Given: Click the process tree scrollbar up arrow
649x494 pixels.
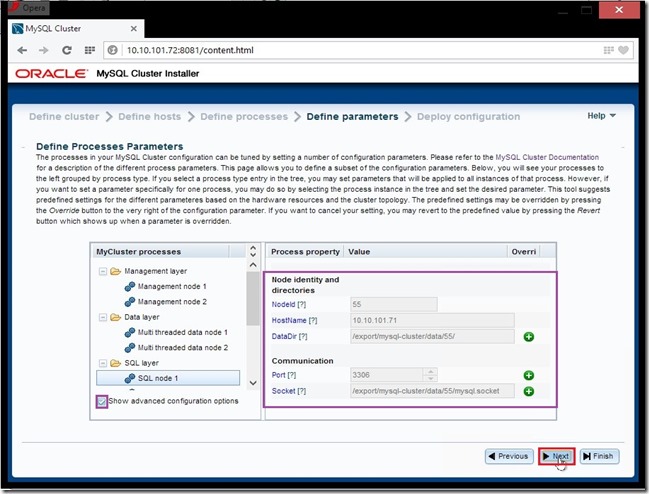Looking at the screenshot, I should [253, 265].
